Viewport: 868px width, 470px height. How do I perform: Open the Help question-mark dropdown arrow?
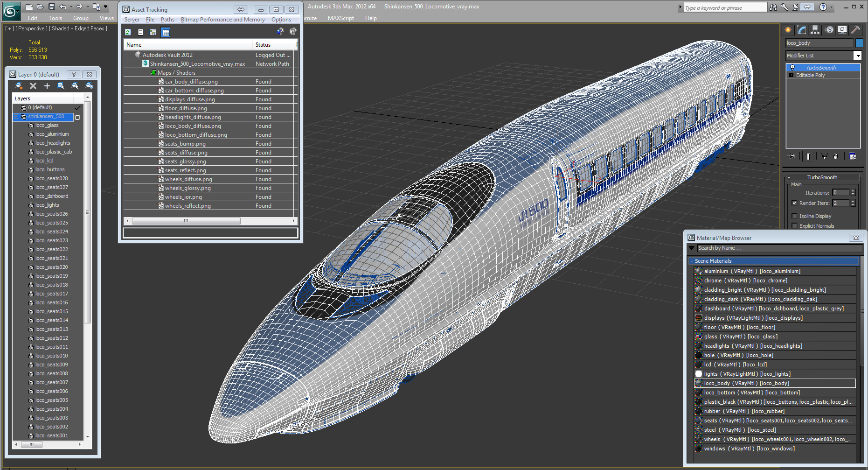[x=831, y=7]
